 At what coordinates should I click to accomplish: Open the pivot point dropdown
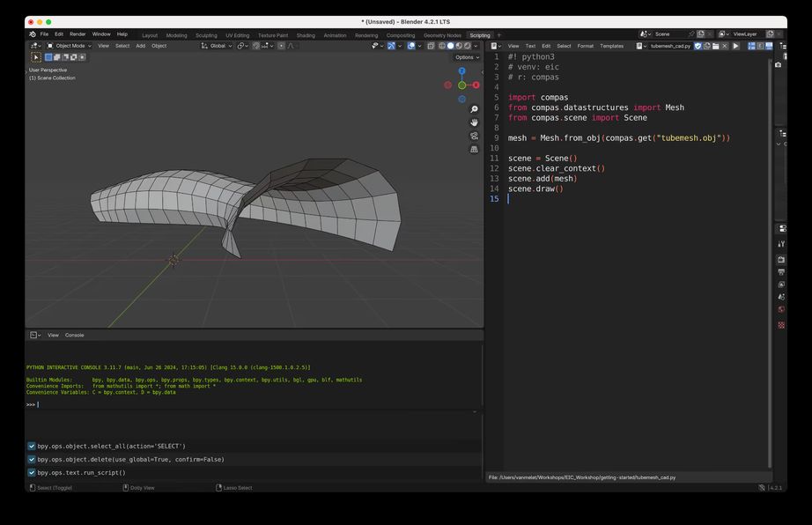tap(242, 46)
